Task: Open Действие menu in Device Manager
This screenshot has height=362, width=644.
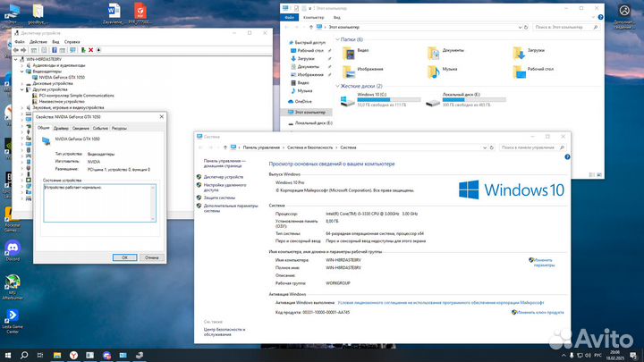Action: coord(38,42)
